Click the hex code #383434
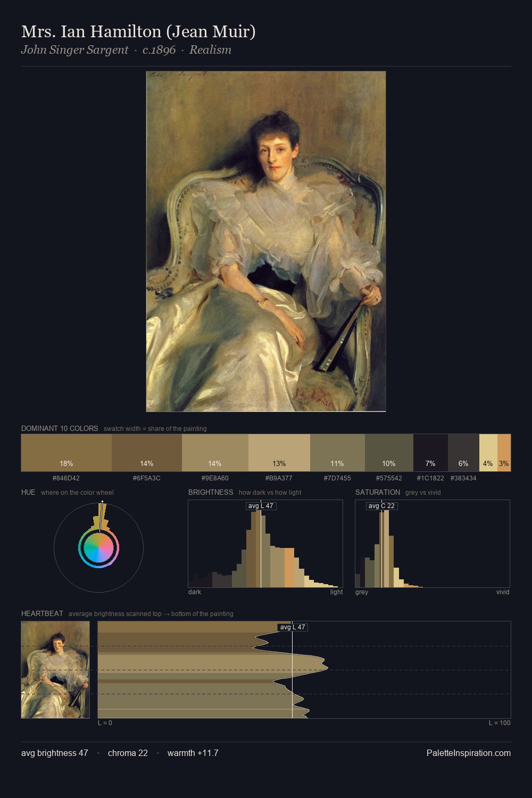Viewport: 532px width, 798px height. (463, 478)
